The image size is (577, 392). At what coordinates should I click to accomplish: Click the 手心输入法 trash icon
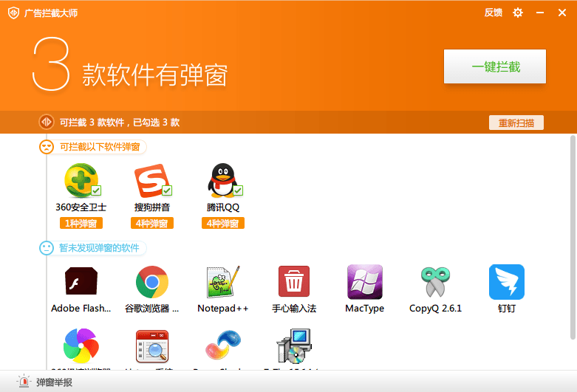pos(293,281)
